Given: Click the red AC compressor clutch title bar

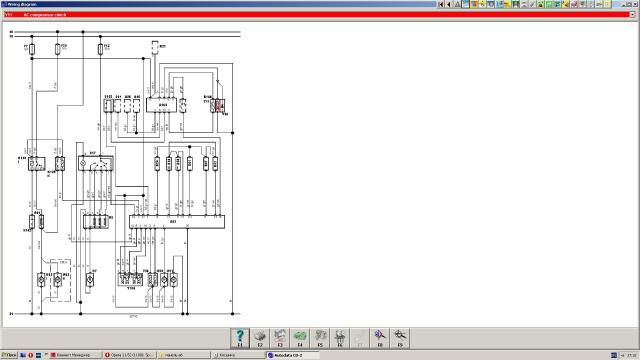Looking at the screenshot, I should (317, 14).
